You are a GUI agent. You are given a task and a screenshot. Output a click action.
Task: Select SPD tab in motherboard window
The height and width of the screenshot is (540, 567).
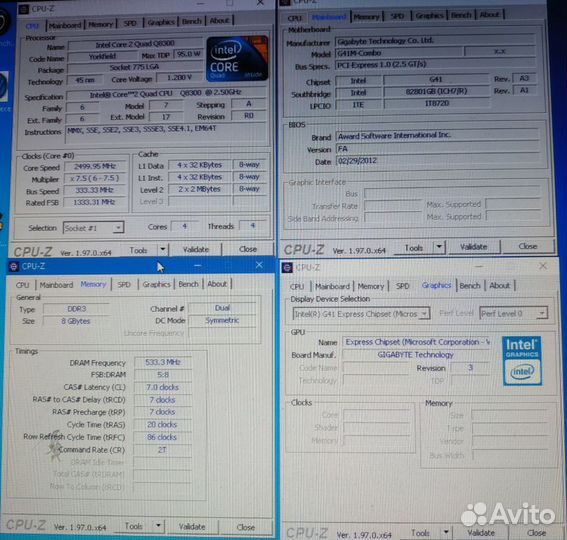(397, 16)
